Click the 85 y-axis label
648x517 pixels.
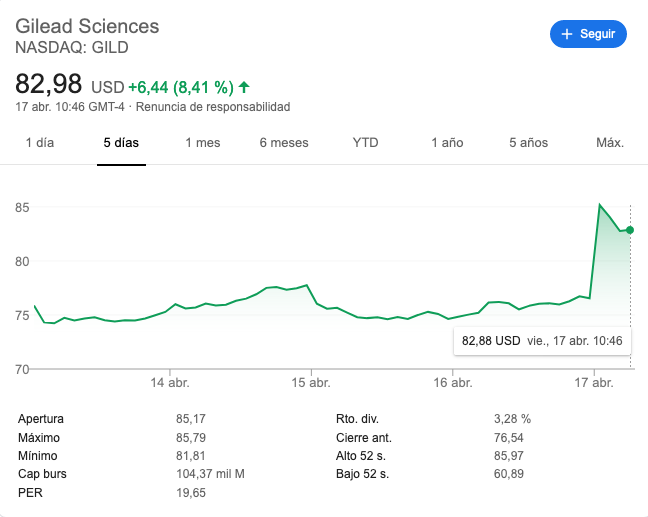pyautogui.click(x=22, y=207)
